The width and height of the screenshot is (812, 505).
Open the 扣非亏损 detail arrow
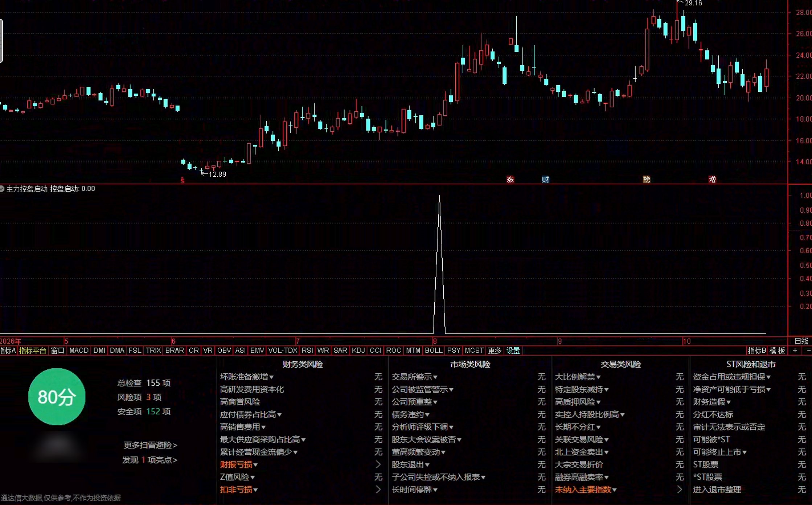tap(378, 489)
